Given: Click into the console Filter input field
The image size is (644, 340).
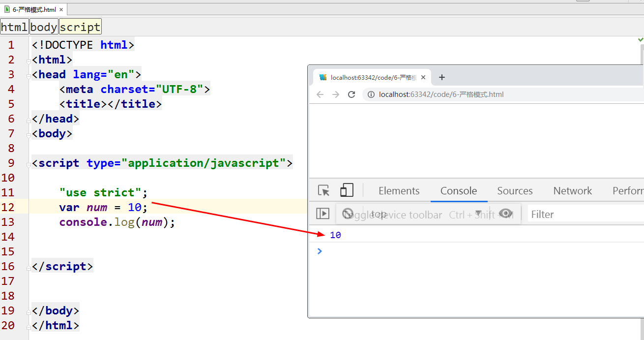Looking at the screenshot, I should click(586, 214).
